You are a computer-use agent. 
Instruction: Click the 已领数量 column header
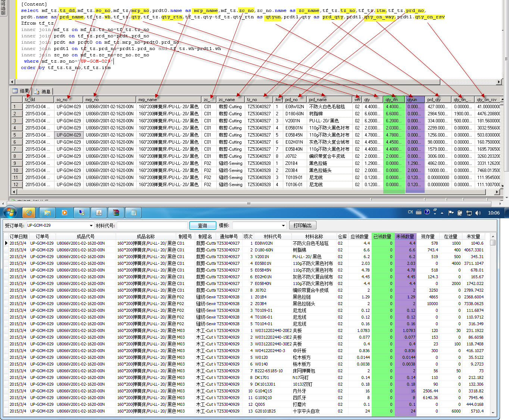[x=382, y=236]
